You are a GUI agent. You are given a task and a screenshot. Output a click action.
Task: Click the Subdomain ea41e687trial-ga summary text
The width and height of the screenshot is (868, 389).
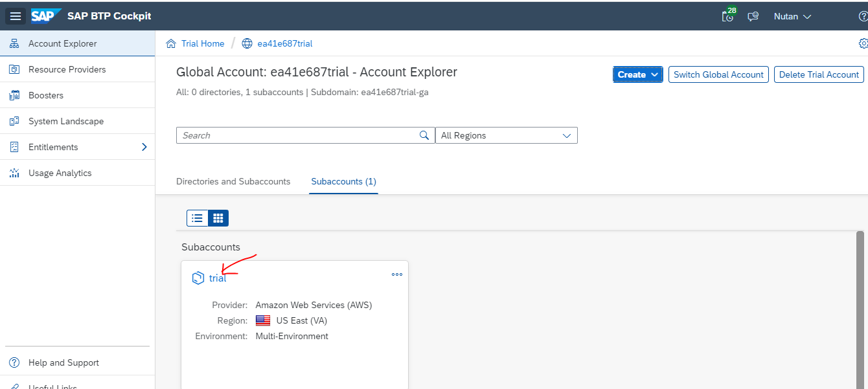(x=369, y=92)
